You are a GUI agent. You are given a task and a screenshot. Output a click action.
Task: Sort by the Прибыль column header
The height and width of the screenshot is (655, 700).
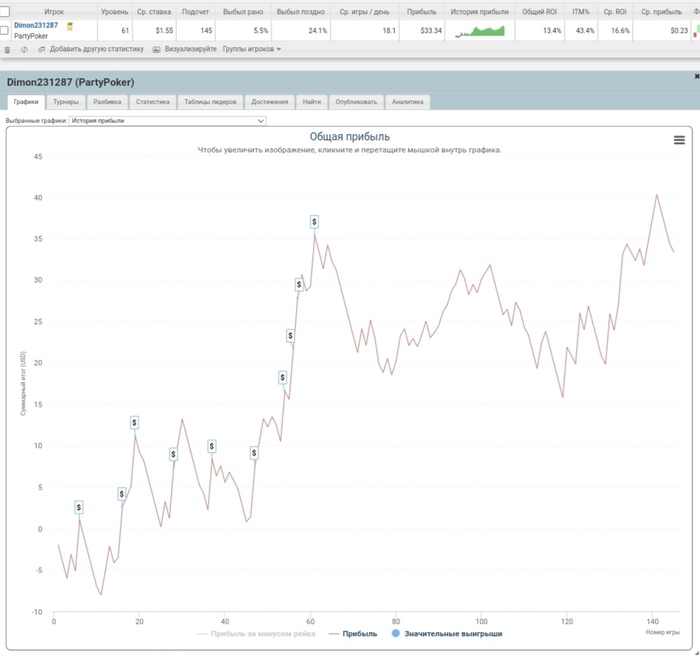[422, 12]
